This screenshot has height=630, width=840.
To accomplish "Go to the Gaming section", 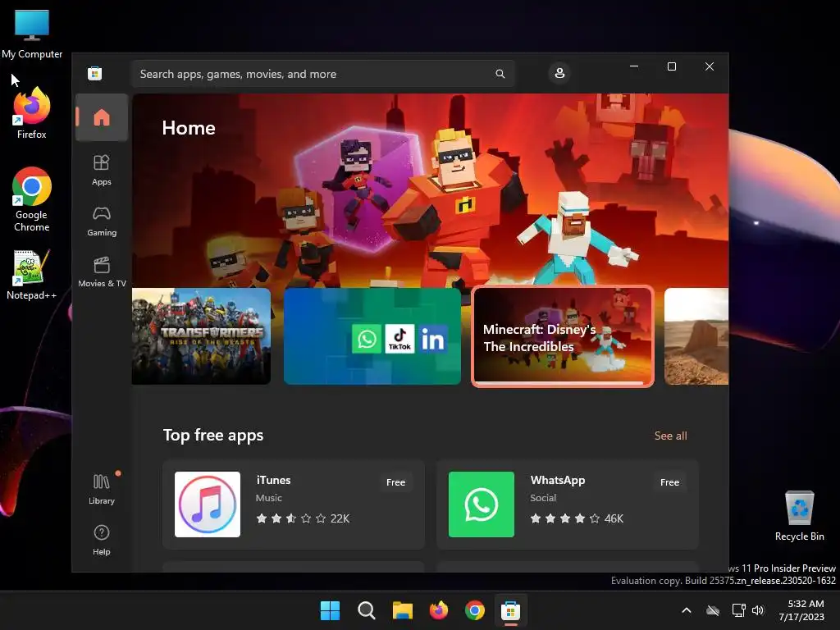I will pos(101,221).
